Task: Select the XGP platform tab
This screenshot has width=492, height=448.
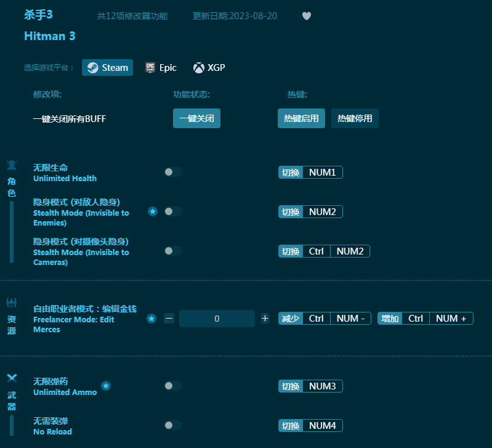Action: click(209, 68)
